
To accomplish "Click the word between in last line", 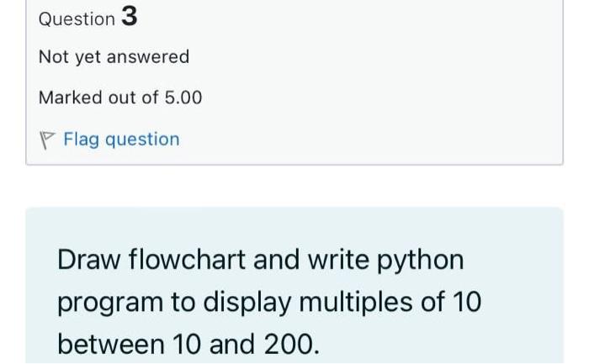I will pyautogui.click(x=111, y=344).
